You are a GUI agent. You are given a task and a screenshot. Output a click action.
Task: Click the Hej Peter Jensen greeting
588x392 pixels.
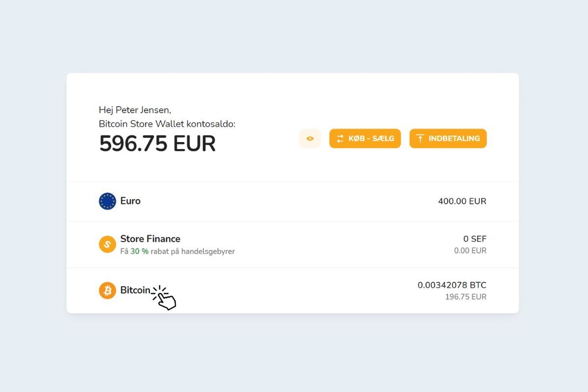pos(135,110)
